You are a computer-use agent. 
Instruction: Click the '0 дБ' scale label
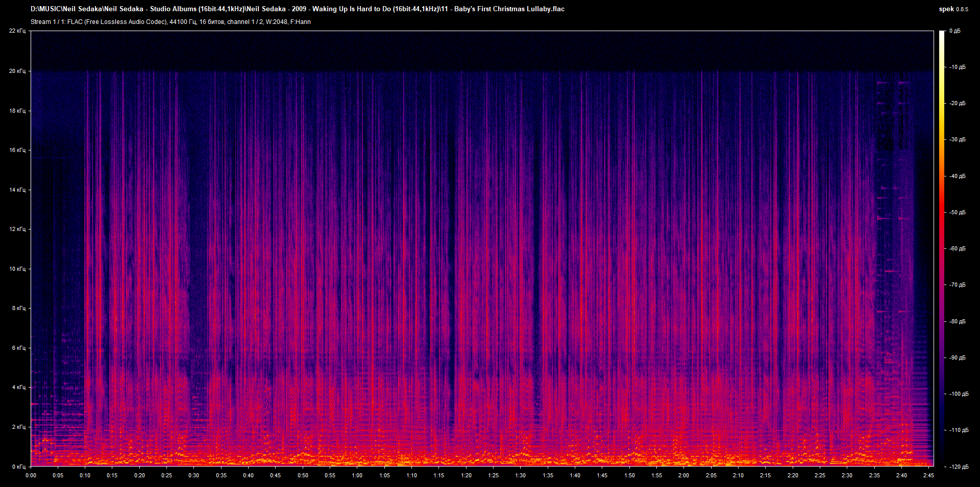[955, 31]
